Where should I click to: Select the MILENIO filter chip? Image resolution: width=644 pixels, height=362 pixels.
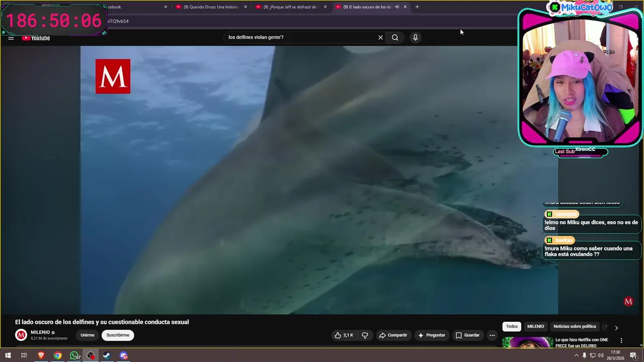pos(535,326)
